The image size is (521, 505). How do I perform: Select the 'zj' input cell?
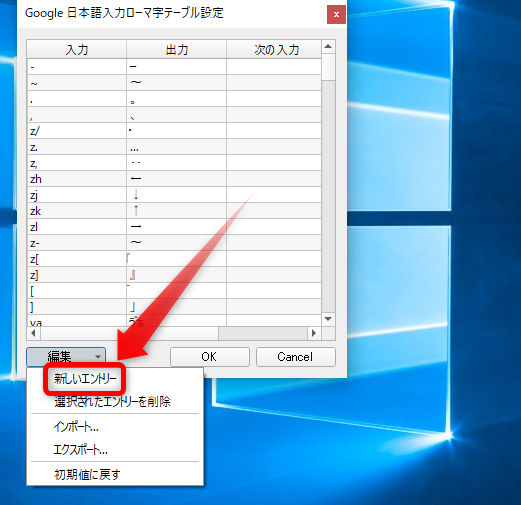pos(77,195)
